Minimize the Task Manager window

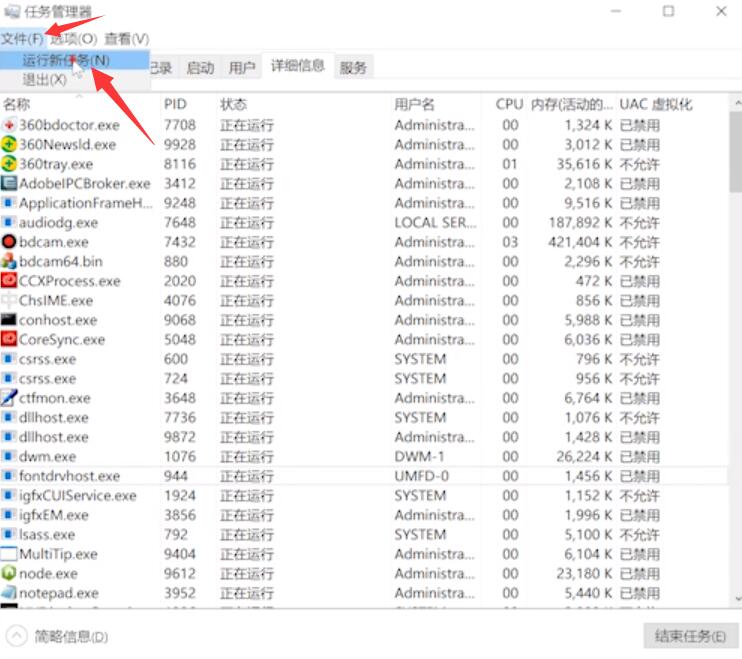(x=616, y=11)
